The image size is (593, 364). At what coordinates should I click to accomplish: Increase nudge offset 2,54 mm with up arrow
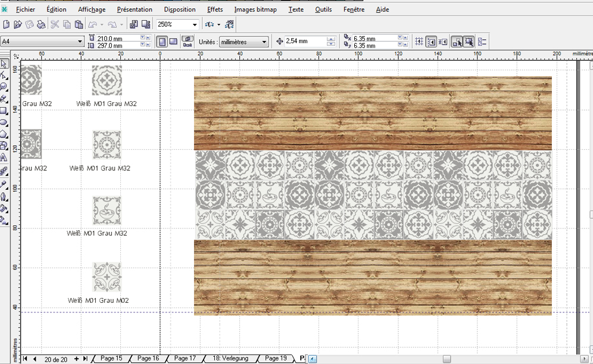click(331, 39)
